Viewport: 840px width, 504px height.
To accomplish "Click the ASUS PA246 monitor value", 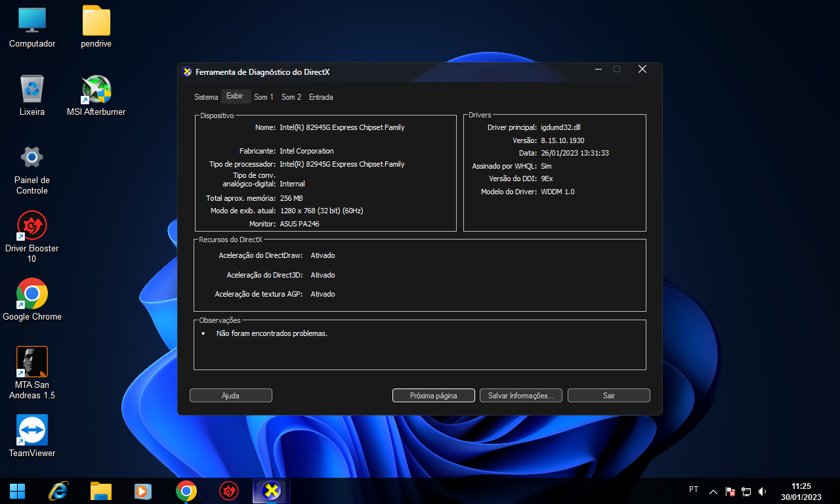I will (x=299, y=224).
